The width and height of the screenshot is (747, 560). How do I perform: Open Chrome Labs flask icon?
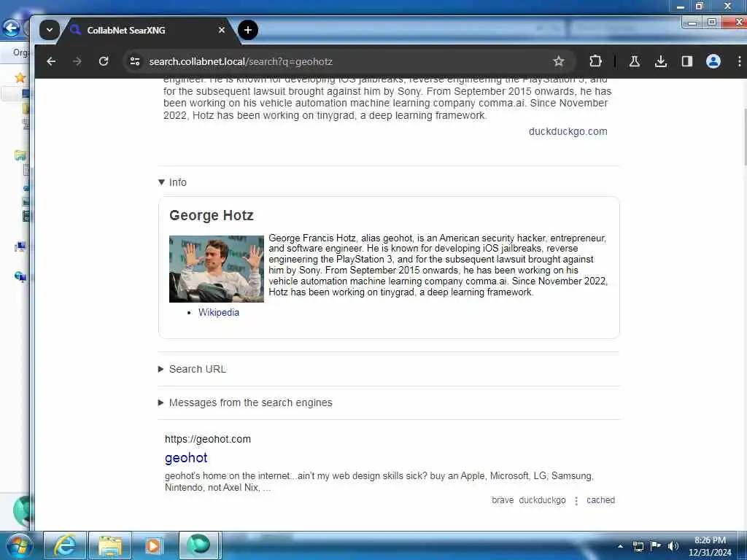tap(634, 61)
